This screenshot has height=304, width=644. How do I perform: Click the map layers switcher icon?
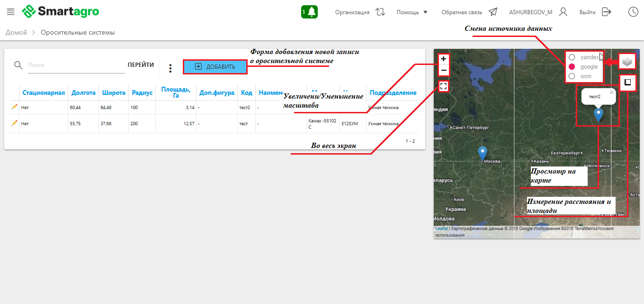(x=627, y=62)
